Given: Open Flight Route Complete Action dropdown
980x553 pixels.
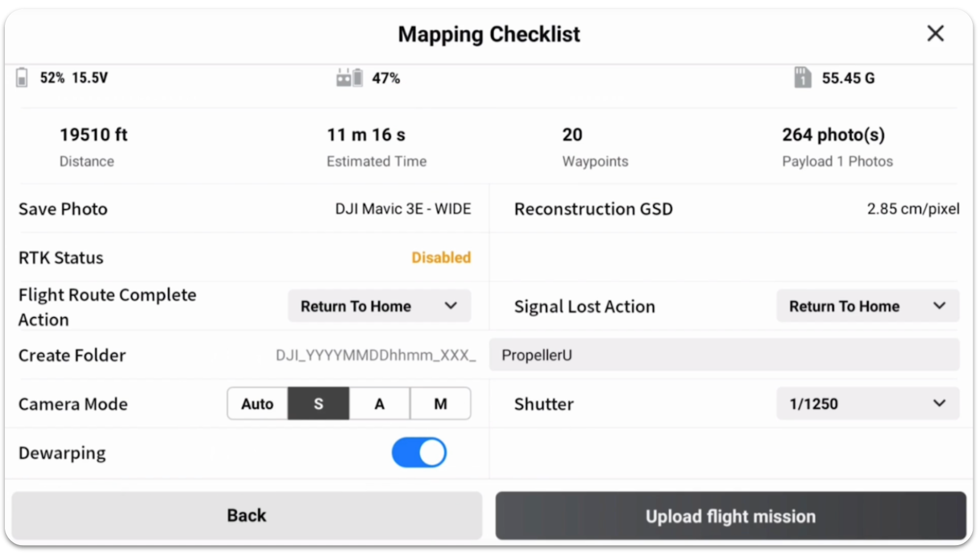Looking at the screenshot, I should tap(379, 306).
